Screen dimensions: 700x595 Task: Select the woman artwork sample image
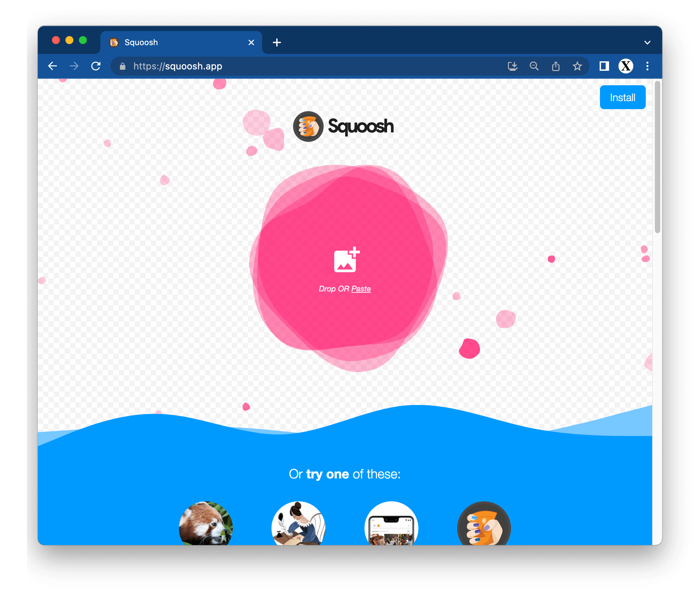coord(298,525)
